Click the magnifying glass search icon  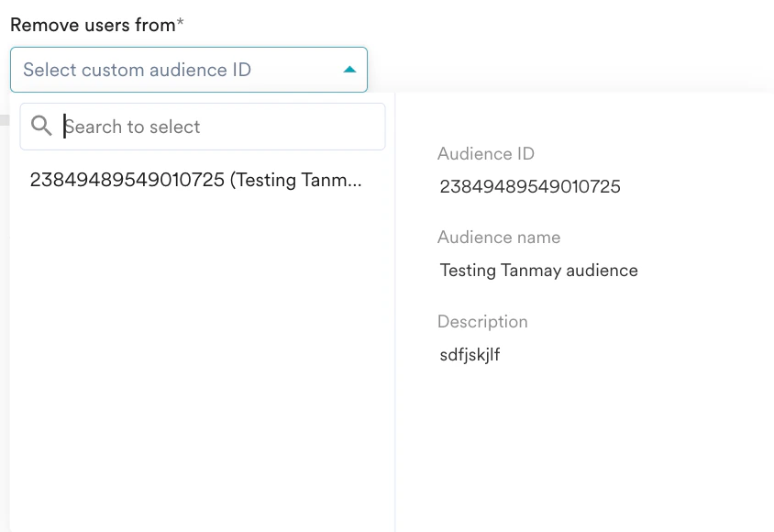pos(41,127)
